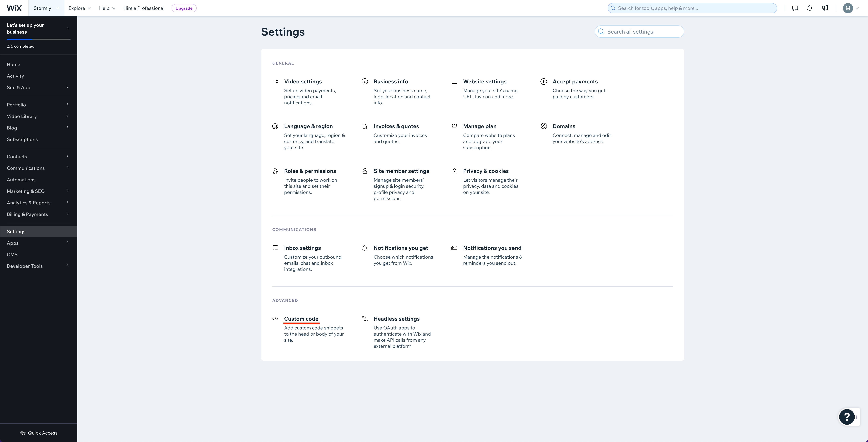Open the help question mark bubble
868x442 pixels.
click(x=847, y=417)
